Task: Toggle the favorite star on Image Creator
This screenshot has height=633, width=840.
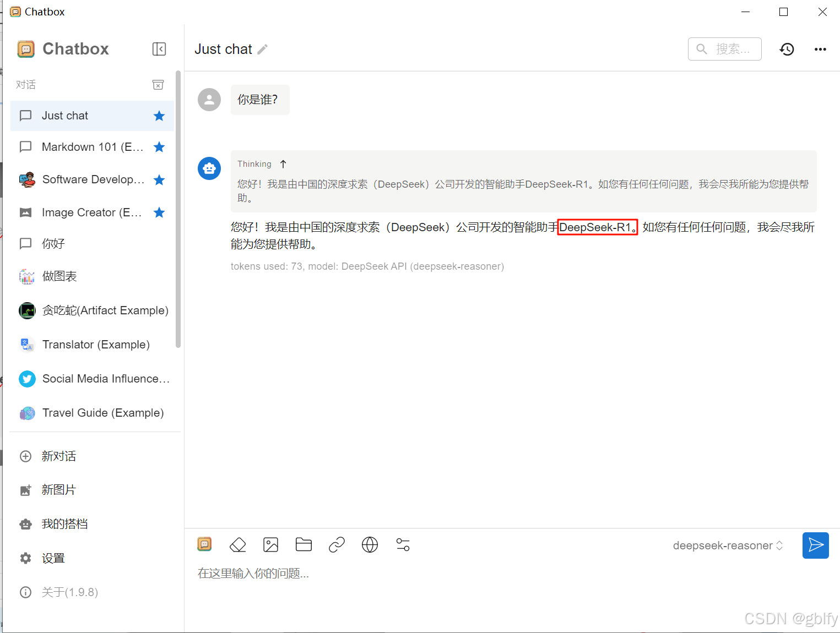Action: tap(159, 212)
